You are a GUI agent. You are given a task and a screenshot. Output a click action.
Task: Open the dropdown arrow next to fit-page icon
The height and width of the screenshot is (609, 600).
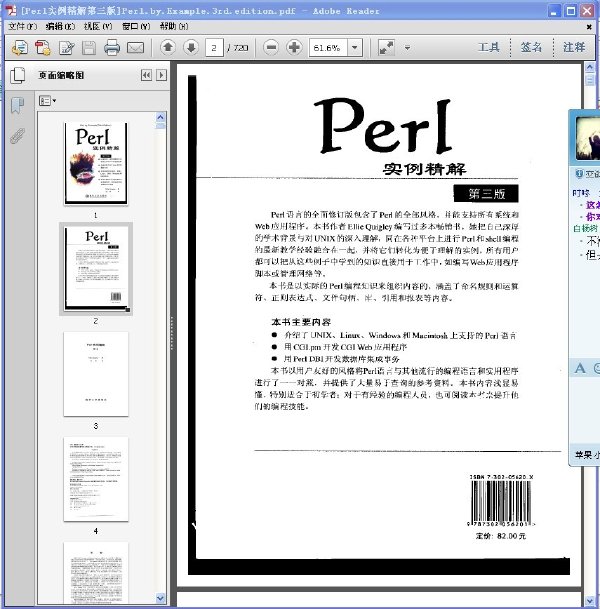pyautogui.click(x=407, y=48)
